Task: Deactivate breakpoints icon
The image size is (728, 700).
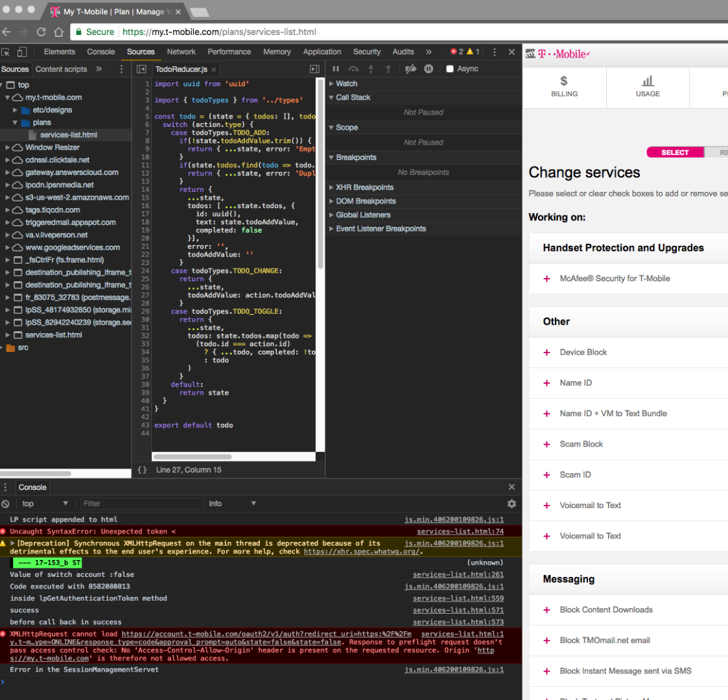Action: (410, 69)
